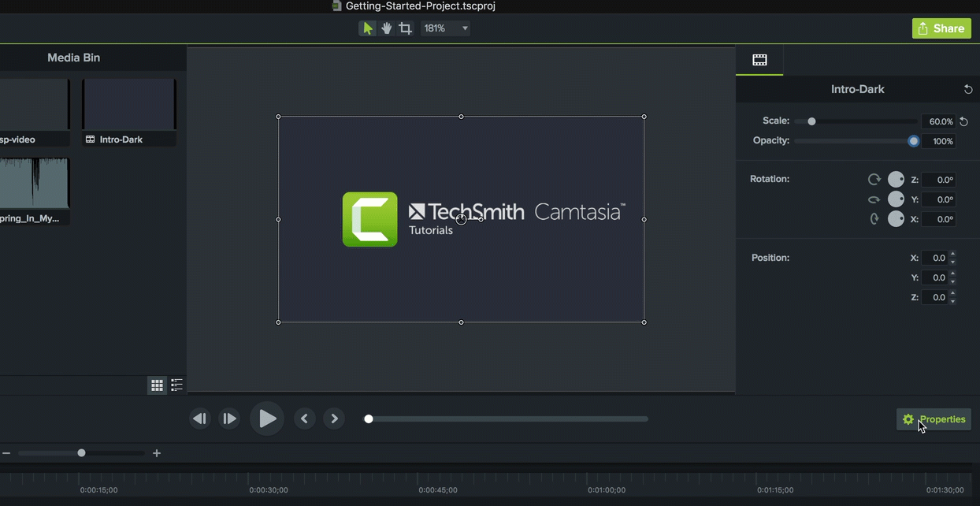Switch Media Bin to list view
This screenshot has width=980, height=506.
coord(176,385)
